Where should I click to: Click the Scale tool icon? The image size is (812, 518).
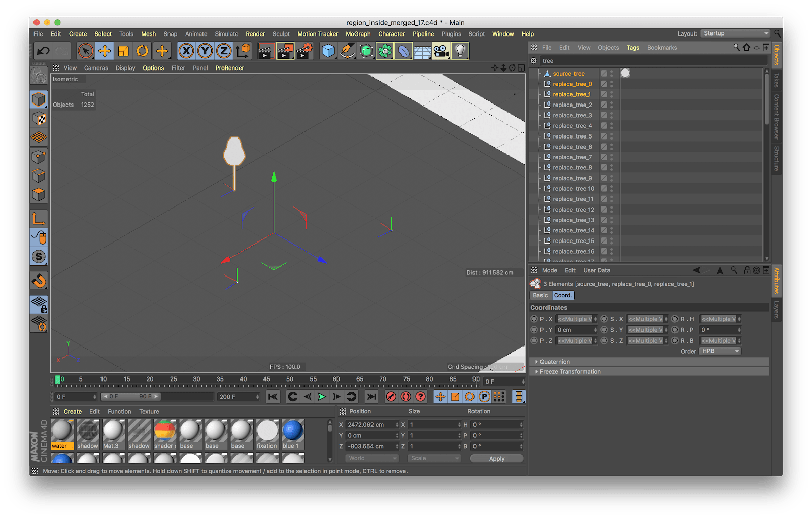[123, 51]
